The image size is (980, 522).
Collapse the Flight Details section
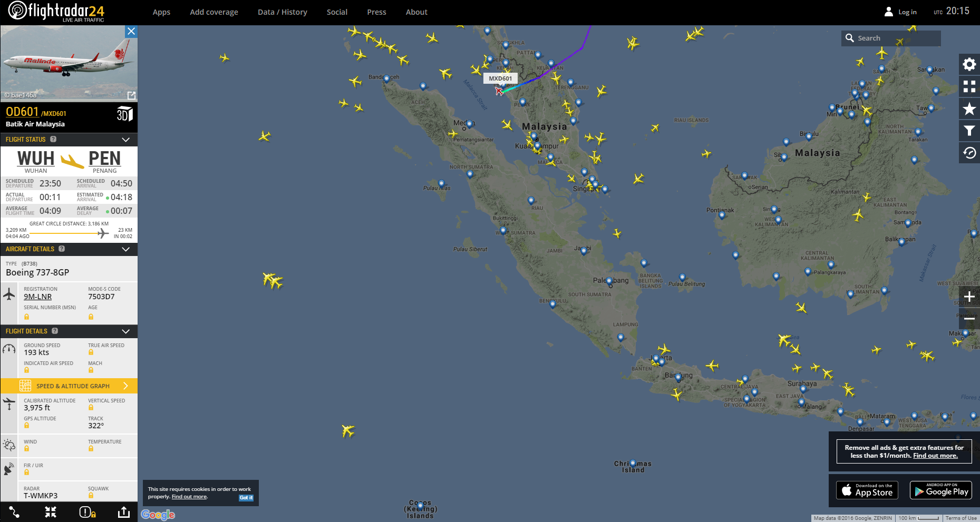coord(125,331)
